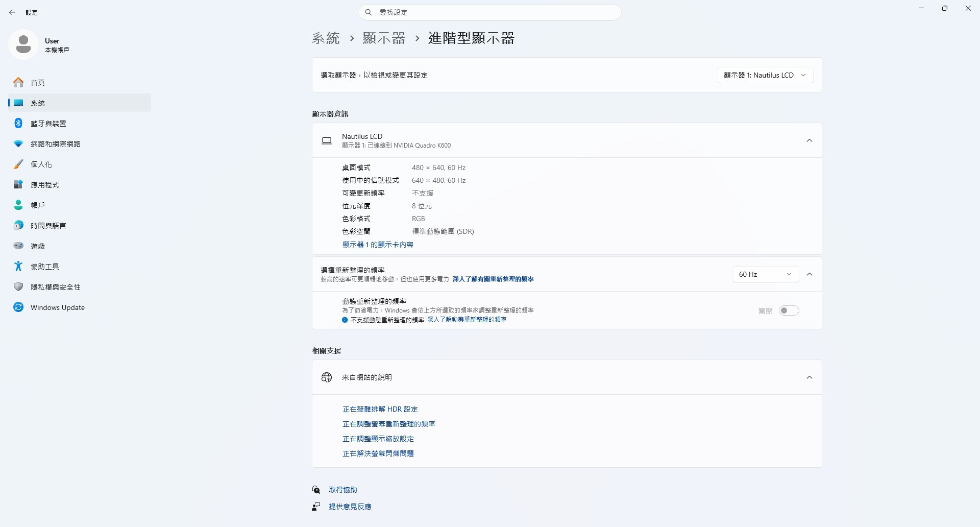This screenshot has height=527, width=980.
Task: Open 個人化 paintbrush icon
Action: [x=18, y=164]
